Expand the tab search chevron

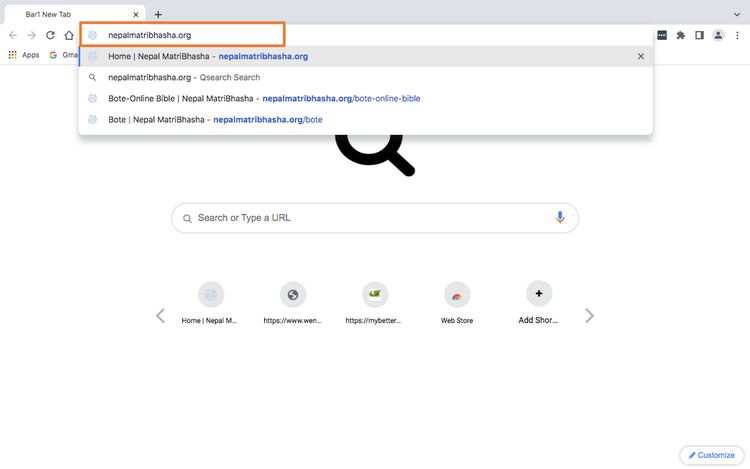click(737, 14)
